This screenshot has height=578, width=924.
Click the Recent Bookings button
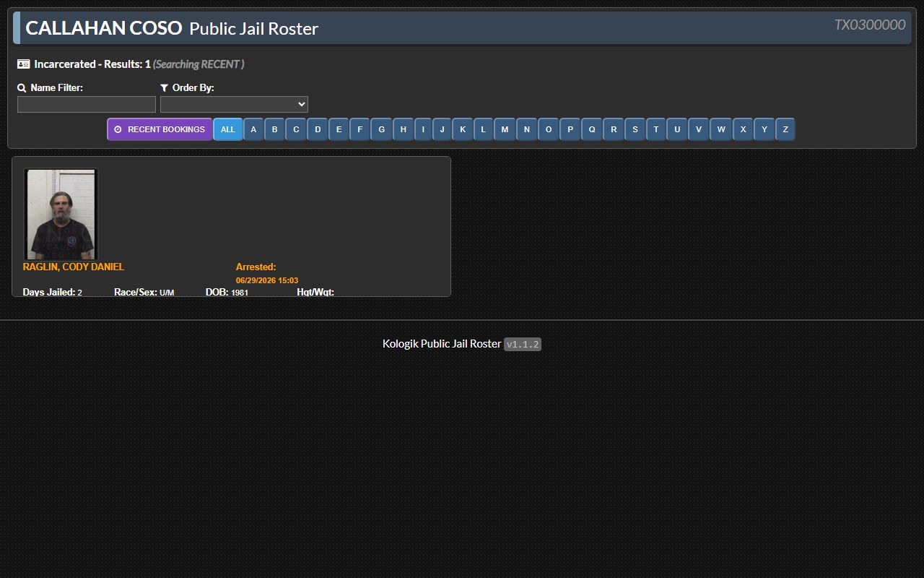point(160,129)
